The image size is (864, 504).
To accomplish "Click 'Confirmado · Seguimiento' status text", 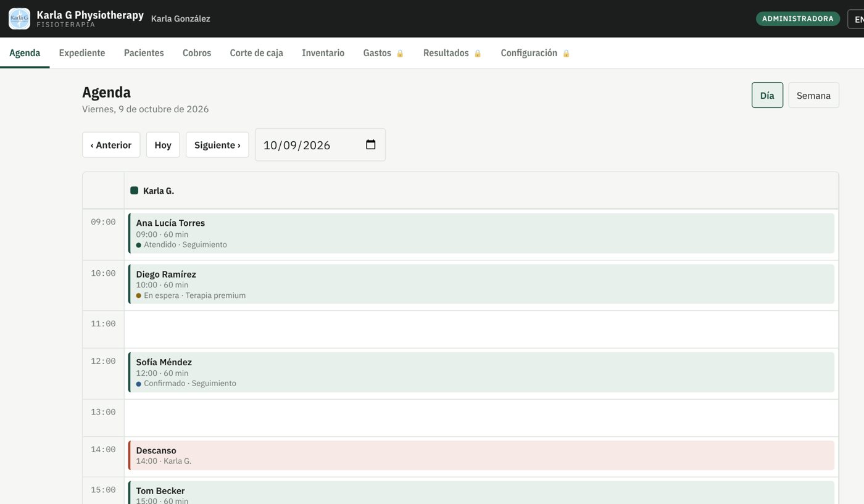I will pos(190,383).
